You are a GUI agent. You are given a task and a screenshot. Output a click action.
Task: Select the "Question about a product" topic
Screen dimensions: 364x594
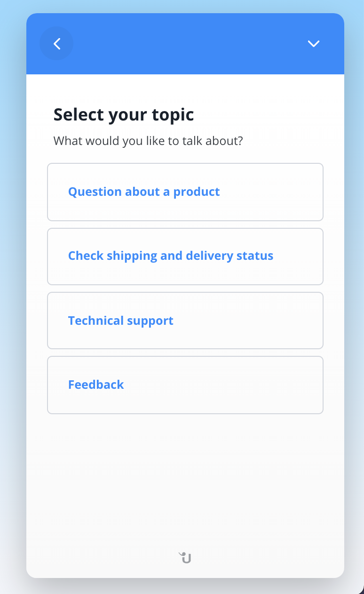tap(185, 192)
